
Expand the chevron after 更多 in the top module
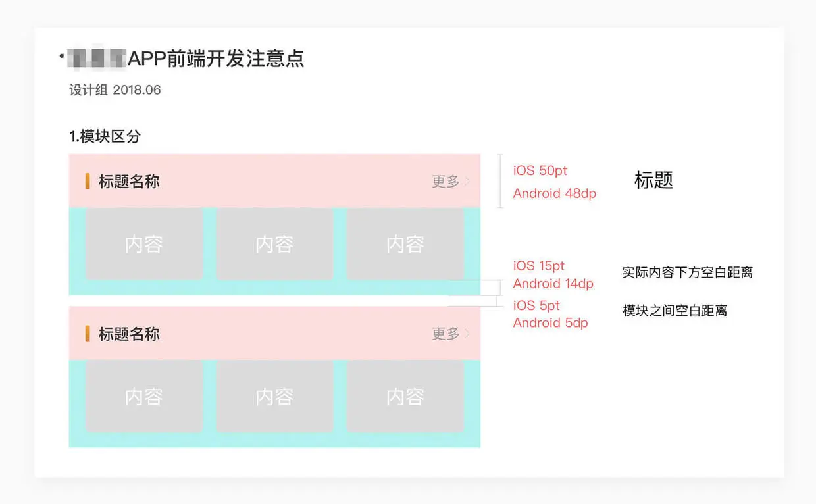point(467,182)
